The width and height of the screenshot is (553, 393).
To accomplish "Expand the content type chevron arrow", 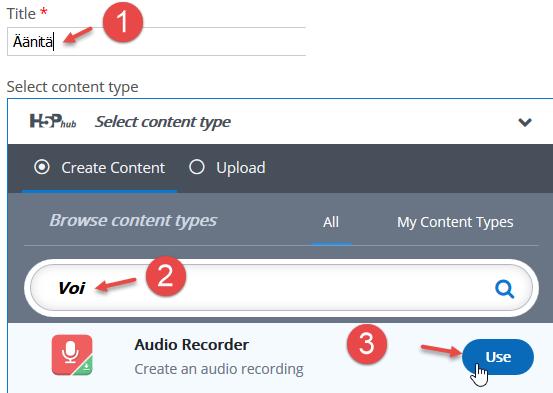I will click(x=525, y=122).
